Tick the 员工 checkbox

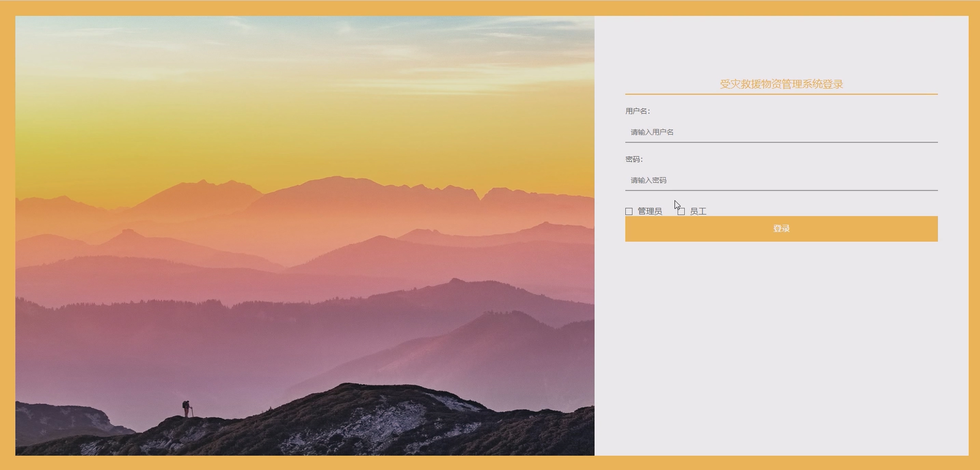coord(681,211)
